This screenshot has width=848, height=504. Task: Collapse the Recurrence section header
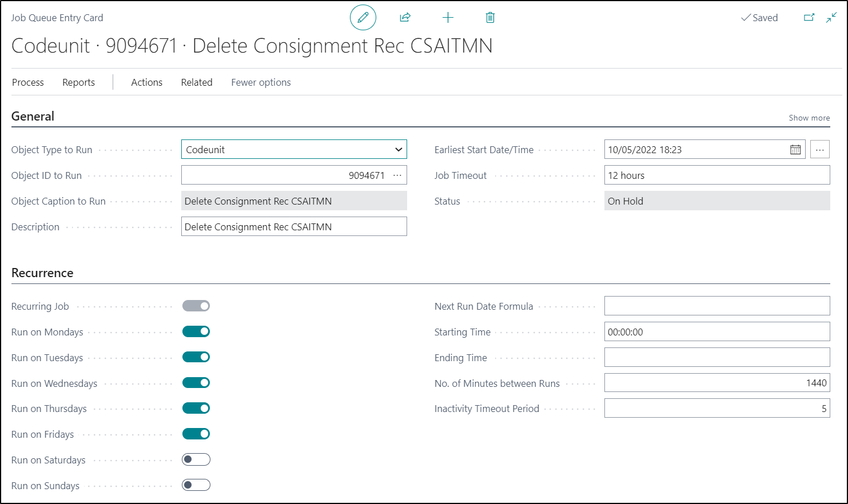[x=42, y=273]
